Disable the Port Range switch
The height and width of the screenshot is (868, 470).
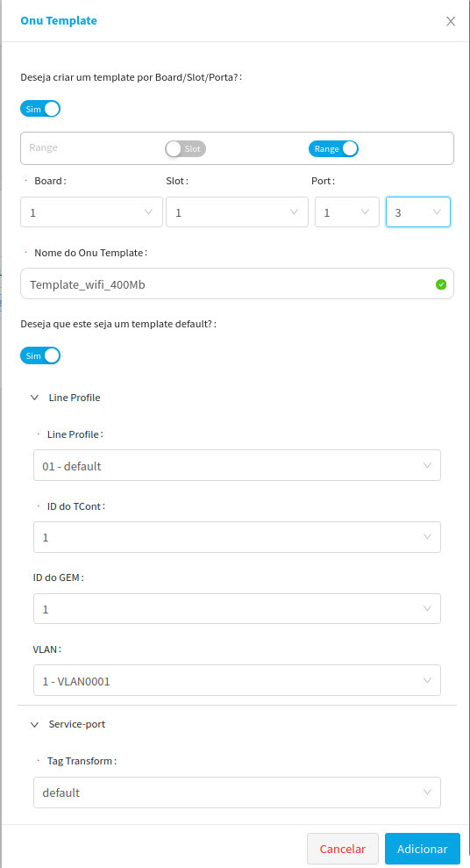coord(333,148)
